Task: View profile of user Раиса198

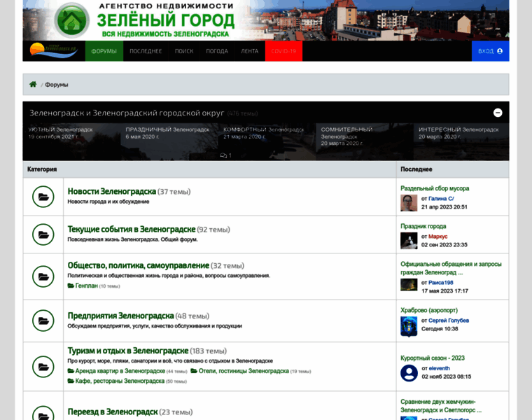Action: pyautogui.click(x=441, y=283)
